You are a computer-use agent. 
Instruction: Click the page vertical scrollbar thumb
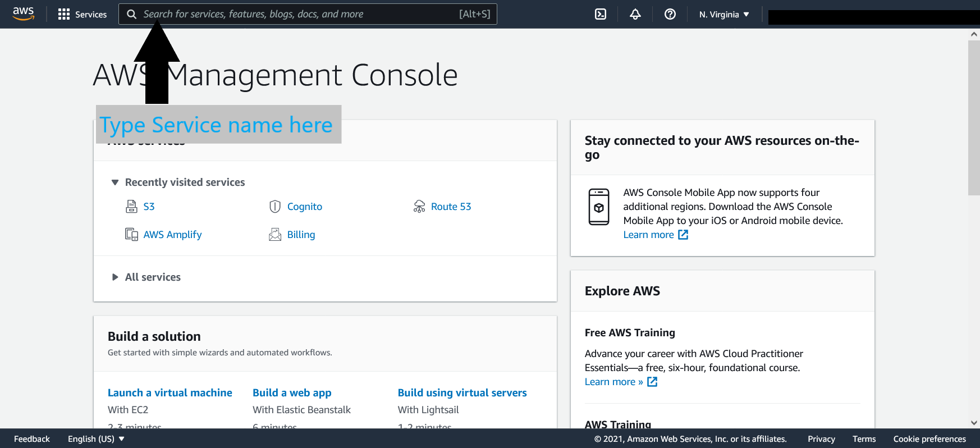click(974, 117)
